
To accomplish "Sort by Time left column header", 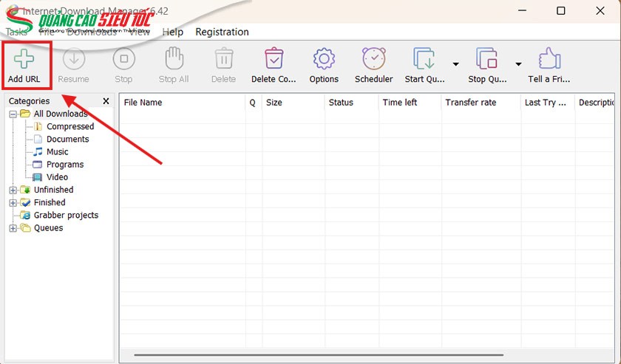I will tap(410, 103).
